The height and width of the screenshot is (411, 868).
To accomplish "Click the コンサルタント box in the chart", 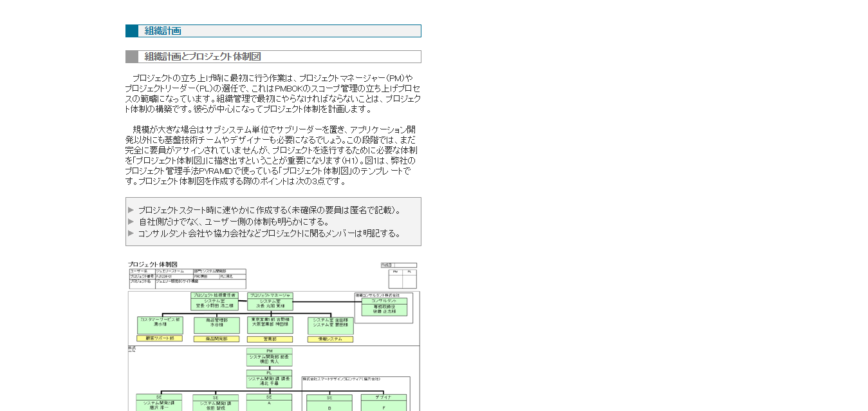I will (x=384, y=307).
